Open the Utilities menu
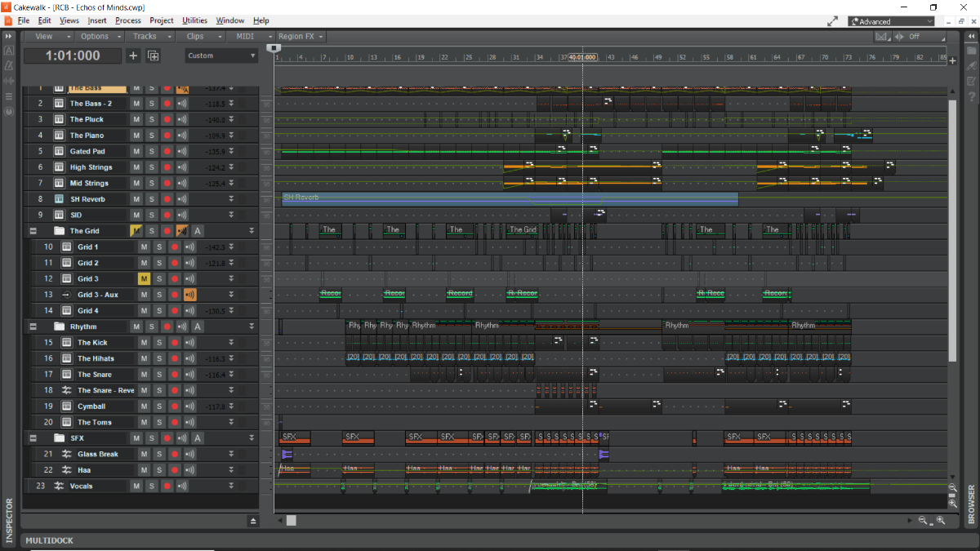The height and width of the screenshot is (551, 980). pyautogui.click(x=195, y=20)
